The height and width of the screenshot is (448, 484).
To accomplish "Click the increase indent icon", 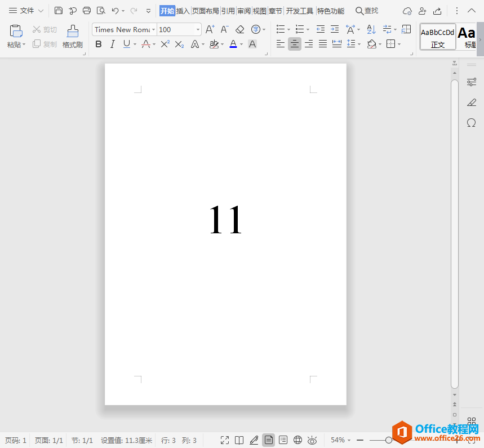I will coord(335,30).
